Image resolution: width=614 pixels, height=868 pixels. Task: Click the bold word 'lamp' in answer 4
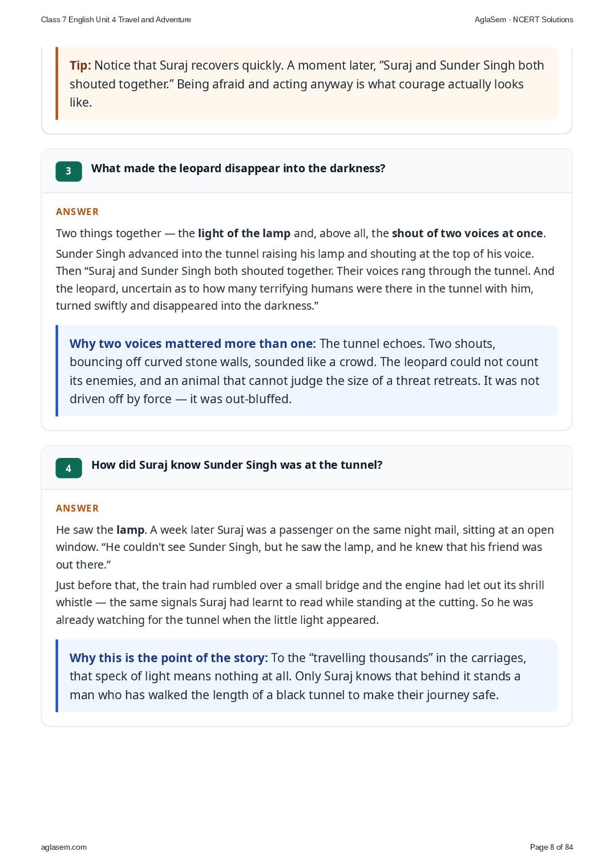pos(130,530)
